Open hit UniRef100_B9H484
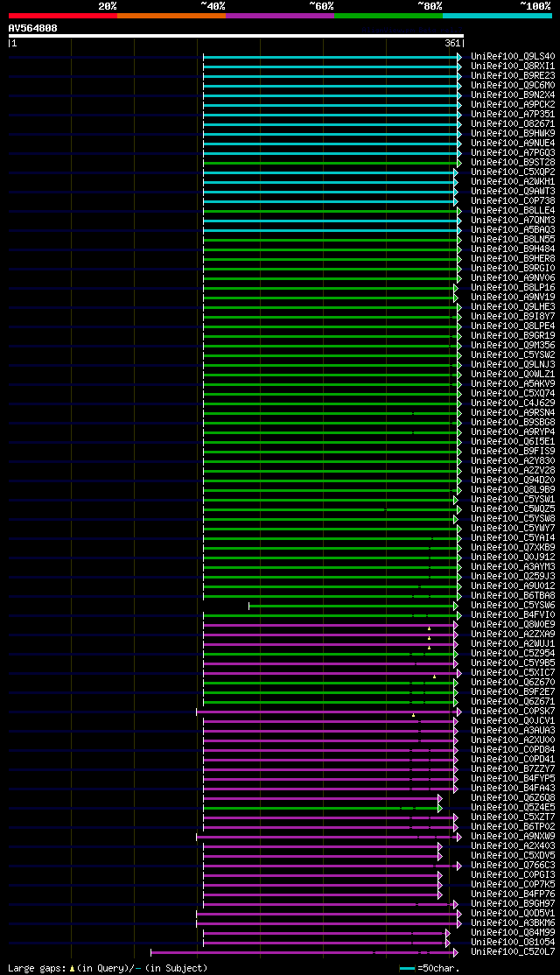Viewport: 560px width, 975px height. pos(513,249)
